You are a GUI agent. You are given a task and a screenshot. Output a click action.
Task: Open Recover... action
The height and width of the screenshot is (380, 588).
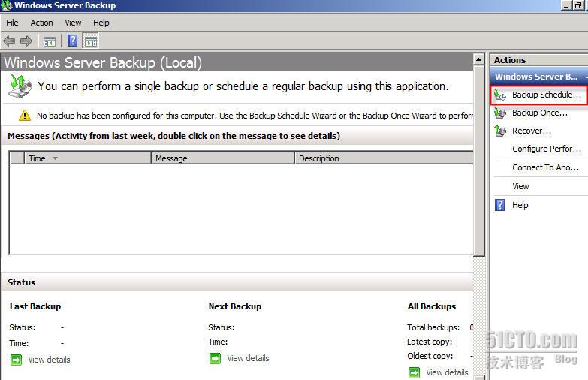(x=532, y=131)
